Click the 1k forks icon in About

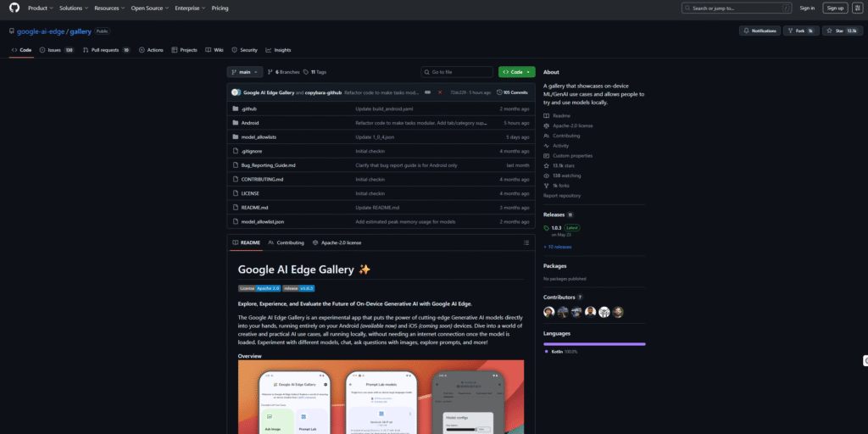(x=547, y=186)
